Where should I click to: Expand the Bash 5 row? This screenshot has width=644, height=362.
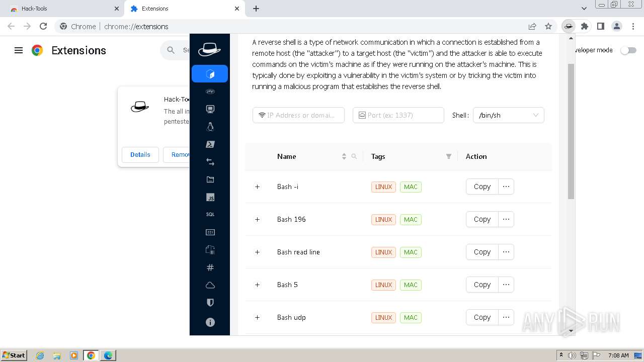tap(257, 285)
